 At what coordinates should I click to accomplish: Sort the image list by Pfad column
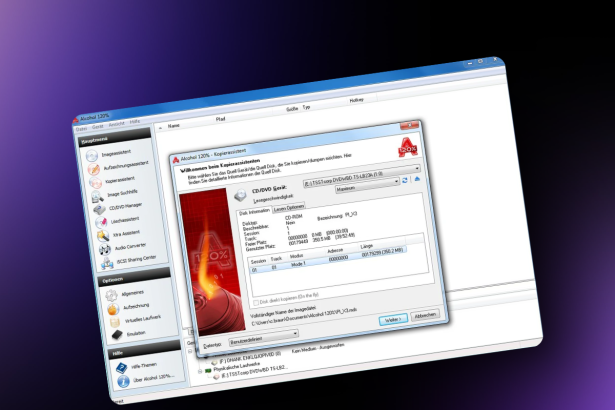coord(220,119)
